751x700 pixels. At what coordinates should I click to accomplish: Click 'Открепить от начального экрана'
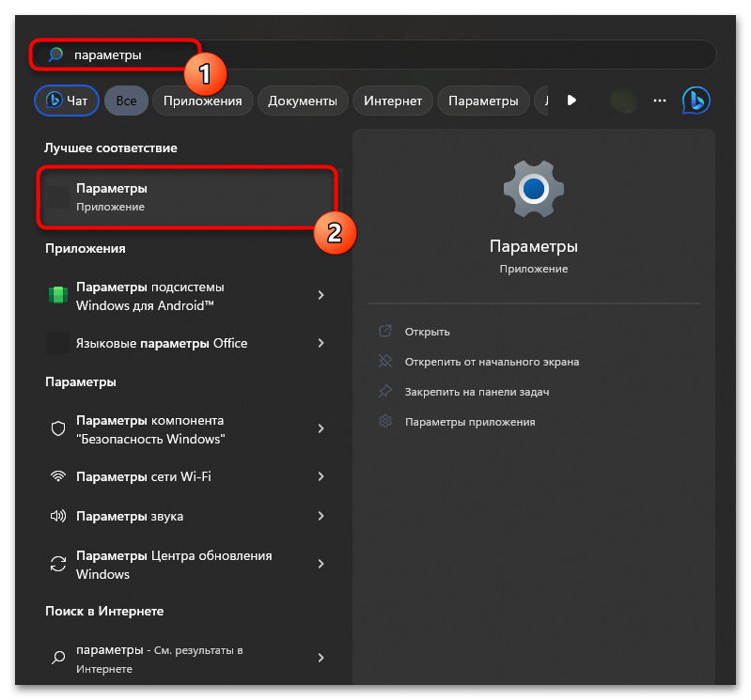pyautogui.click(x=492, y=362)
